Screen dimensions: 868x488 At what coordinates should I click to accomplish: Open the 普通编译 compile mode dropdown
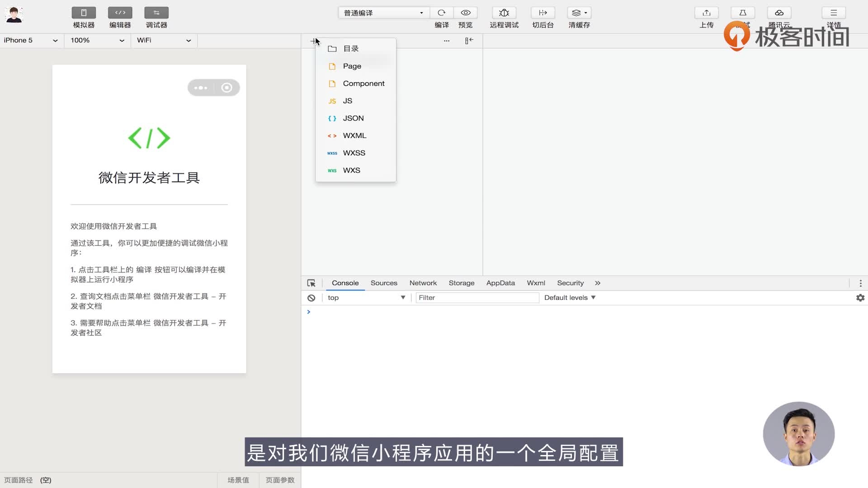pyautogui.click(x=382, y=13)
